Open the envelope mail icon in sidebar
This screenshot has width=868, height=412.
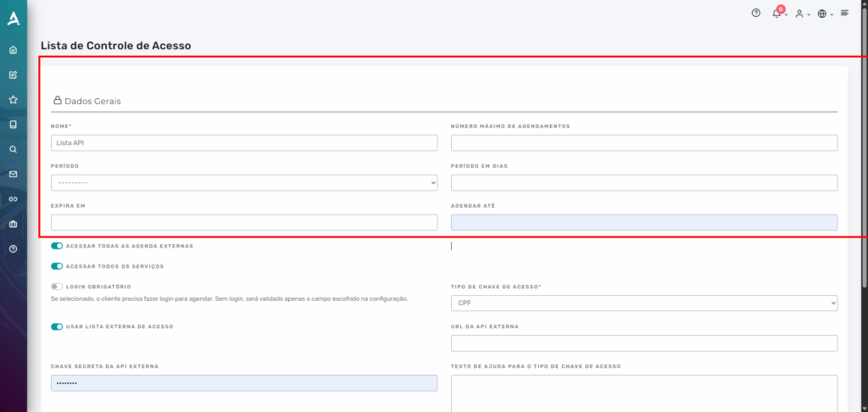click(x=13, y=174)
